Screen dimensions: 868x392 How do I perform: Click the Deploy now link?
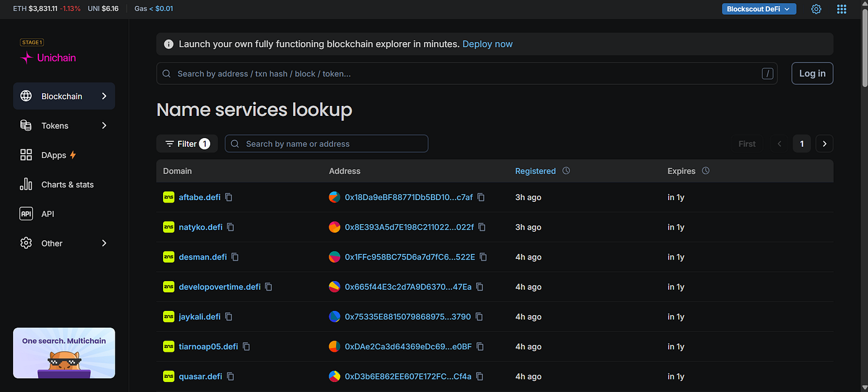pyautogui.click(x=487, y=44)
